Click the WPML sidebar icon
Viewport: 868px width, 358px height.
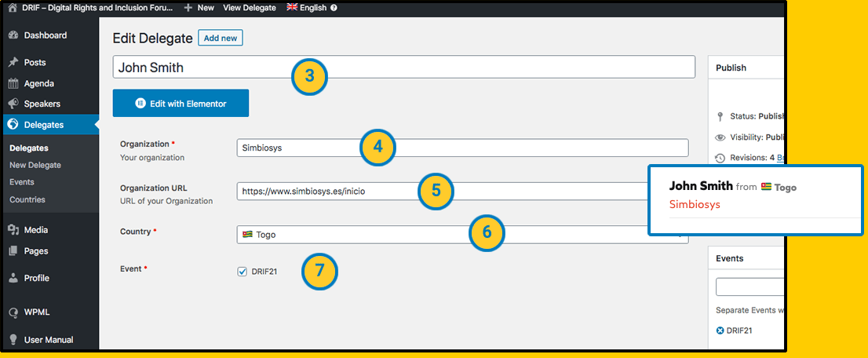[13, 312]
